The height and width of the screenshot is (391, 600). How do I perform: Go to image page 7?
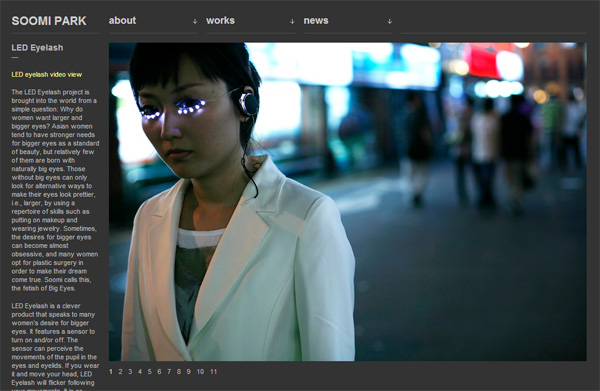tap(169, 371)
